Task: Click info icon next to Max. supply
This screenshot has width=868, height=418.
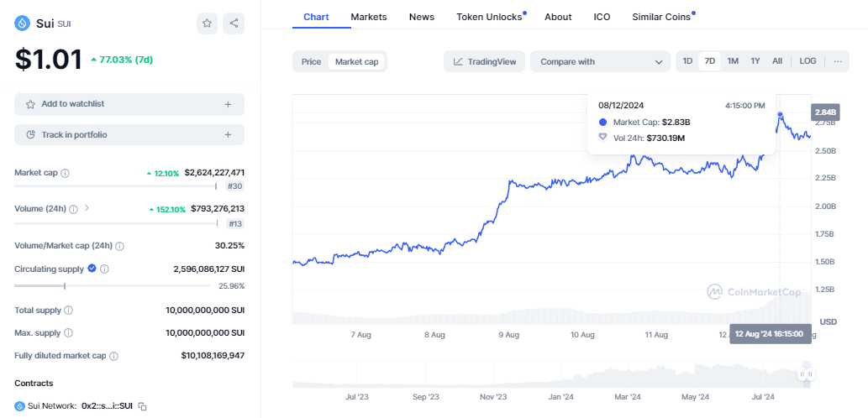Action: click(69, 333)
